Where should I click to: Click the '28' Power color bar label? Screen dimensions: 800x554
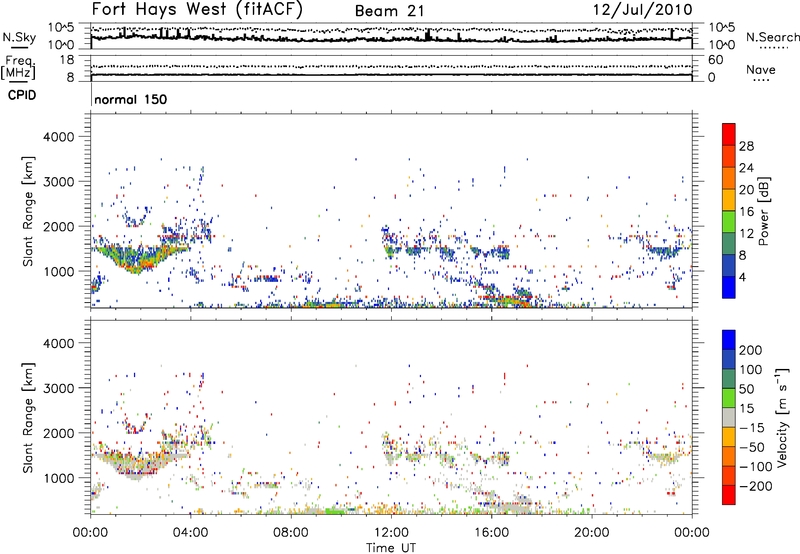click(x=746, y=146)
